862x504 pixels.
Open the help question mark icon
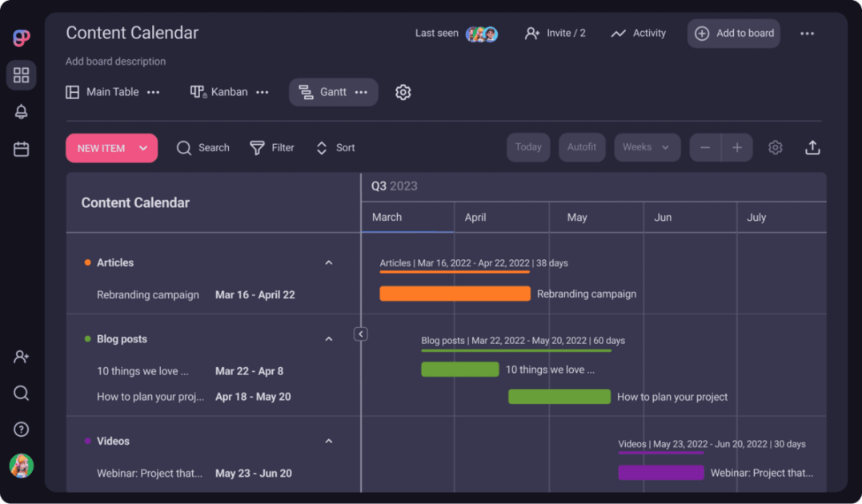[x=22, y=430]
